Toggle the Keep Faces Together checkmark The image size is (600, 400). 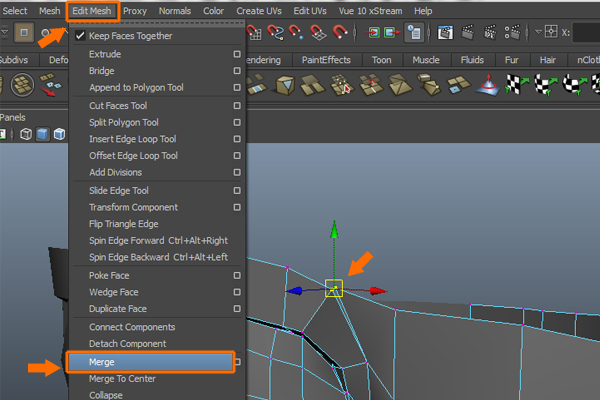click(80, 36)
